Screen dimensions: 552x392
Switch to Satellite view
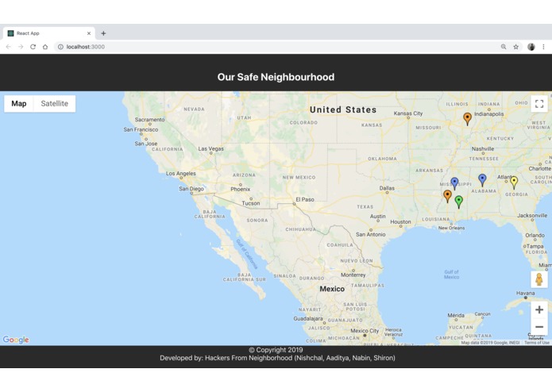pyautogui.click(x=55, y=104)
